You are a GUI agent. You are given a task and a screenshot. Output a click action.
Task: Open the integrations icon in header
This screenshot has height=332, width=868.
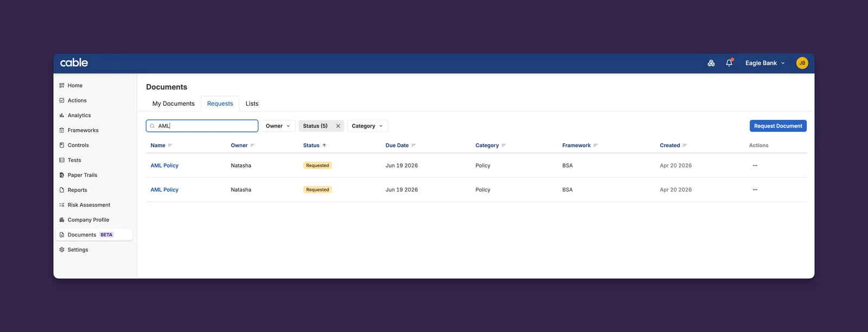pyautogui.click(x=711, y=63)
